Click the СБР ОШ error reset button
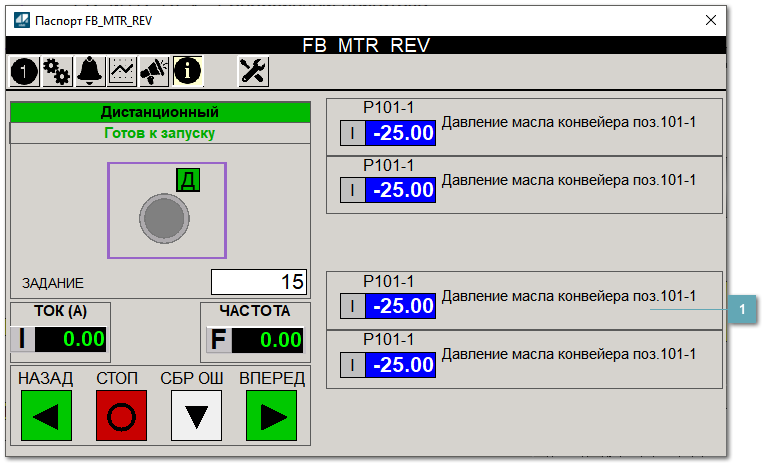Viewport: 767px width, 466px height. click(196, 416)
